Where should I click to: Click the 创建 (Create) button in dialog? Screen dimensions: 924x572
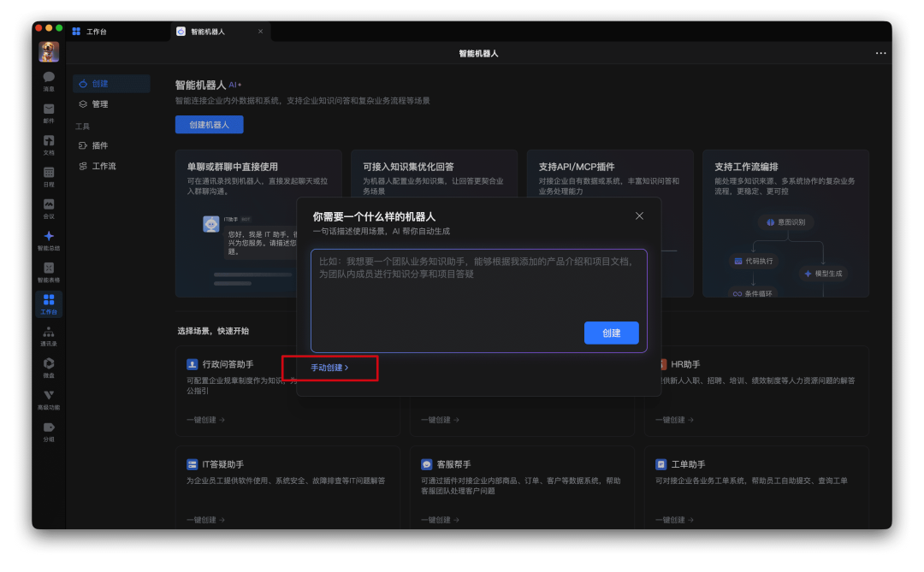click(611, 333)
